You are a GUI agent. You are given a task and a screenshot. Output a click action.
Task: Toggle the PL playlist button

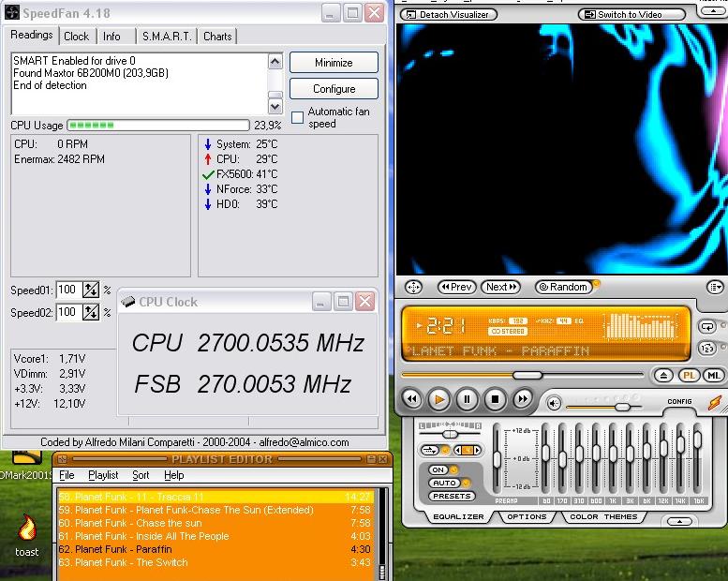pos(689,375)
